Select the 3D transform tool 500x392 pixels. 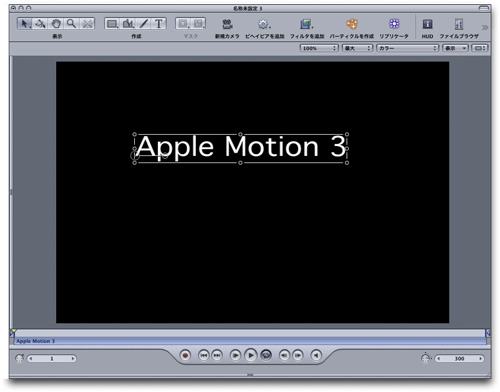click(40, 24)
